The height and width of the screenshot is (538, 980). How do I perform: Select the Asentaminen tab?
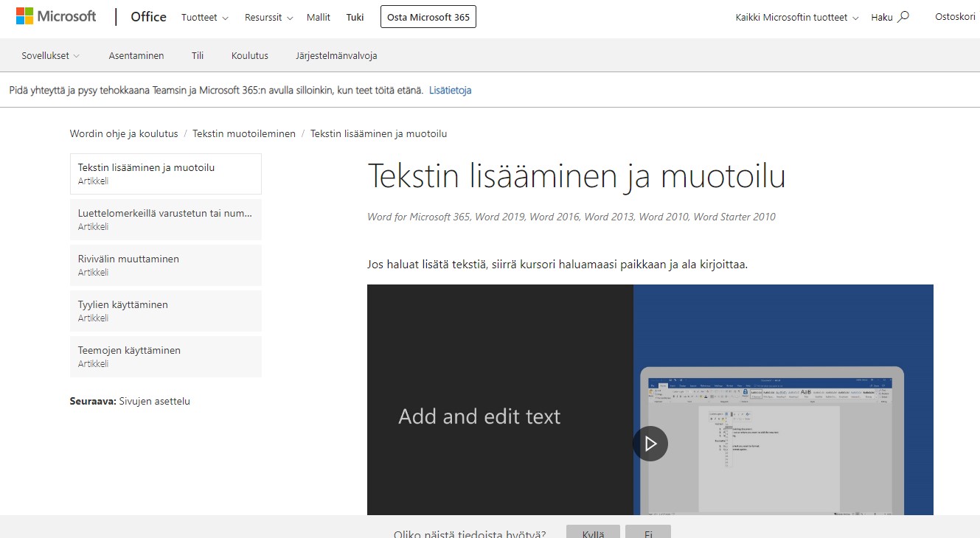point(136,55)
